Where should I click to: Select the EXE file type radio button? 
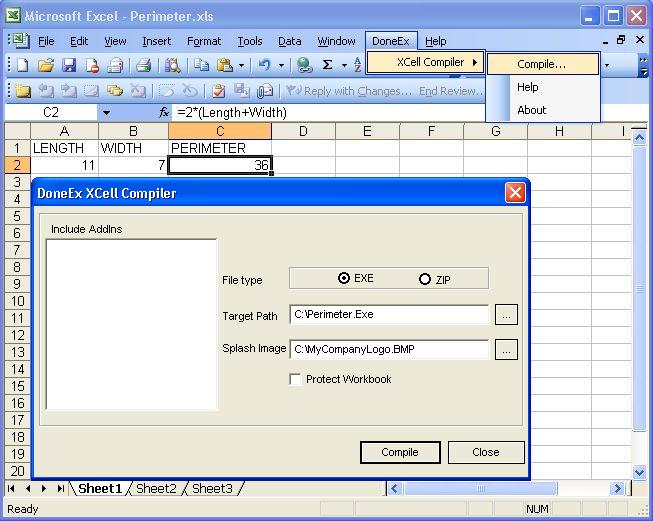pyautogui.click(x=344, y=278)
